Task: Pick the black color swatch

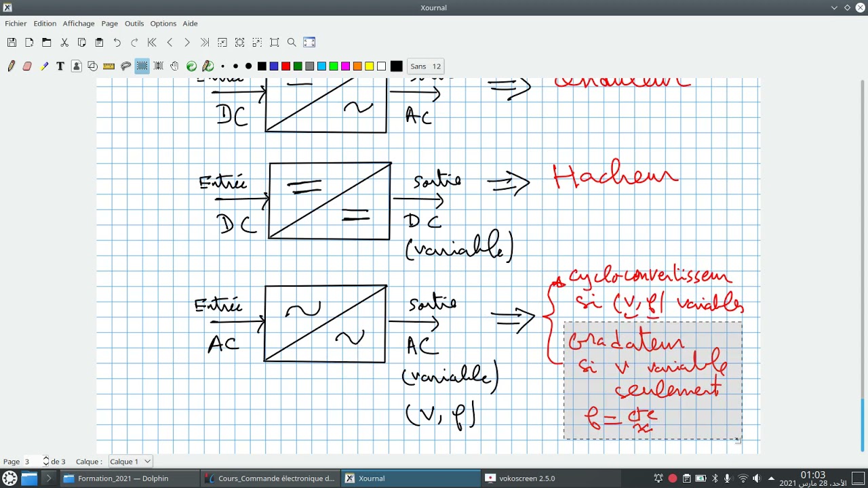Action: pyautogui.click(x=262, y=66)
